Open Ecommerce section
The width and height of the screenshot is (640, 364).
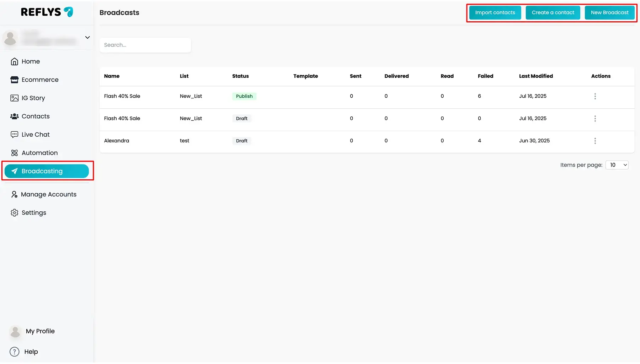[47, 80]
